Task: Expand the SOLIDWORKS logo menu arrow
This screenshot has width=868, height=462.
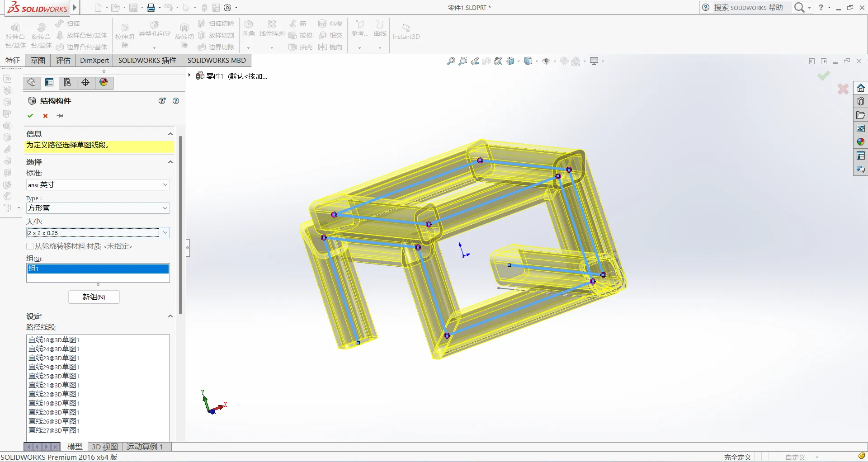Action: (x=75, y=8)
